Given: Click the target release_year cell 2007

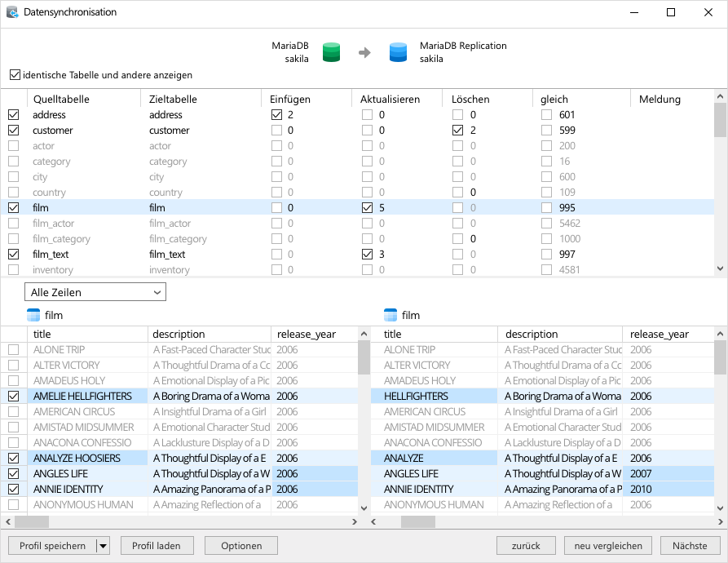Looking at the screenshot, I should pos(668,474).
